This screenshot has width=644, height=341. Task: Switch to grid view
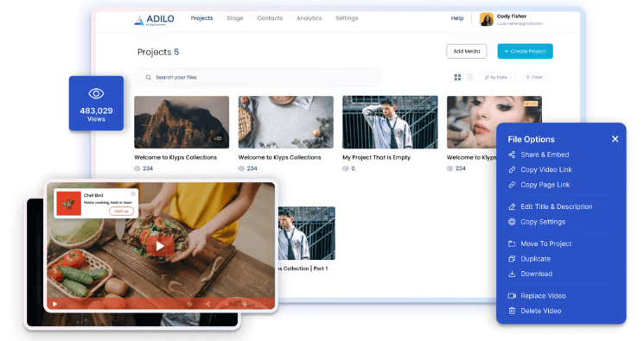click(x=457, y=77)
